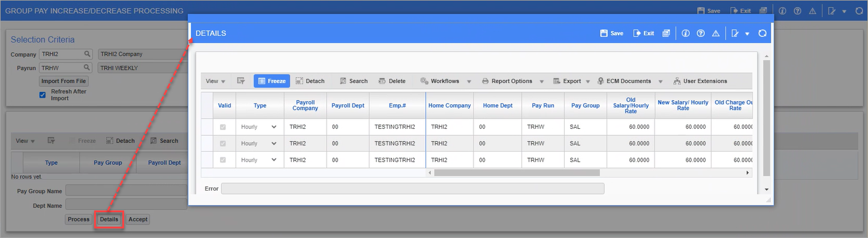This screenshot has height=238, width=868.
Task: Click the Payrun lookup magnifier icon
Action: (x=88, y=68)
